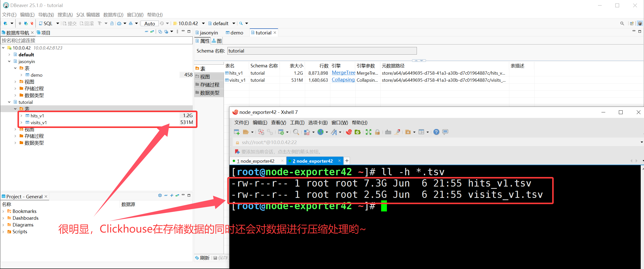Click the highlight marker icon in Xshell's toolbar
The height and width of the screenshot is (269, 644).
click(x=397, y=132)
